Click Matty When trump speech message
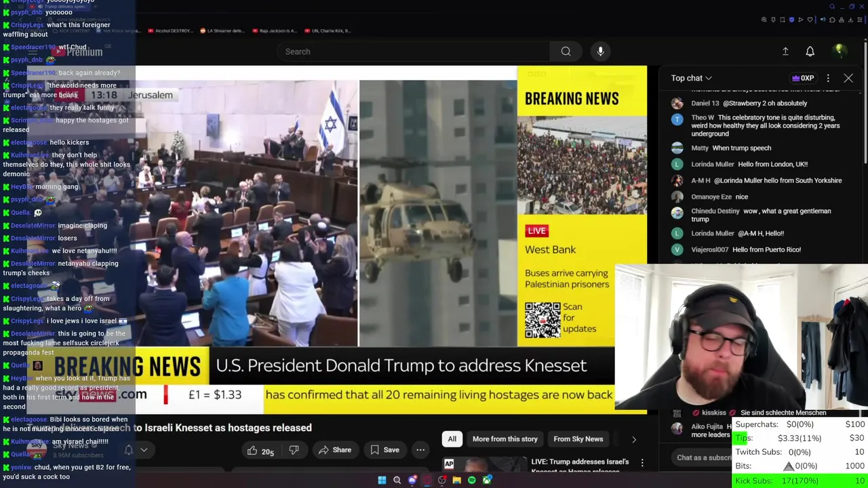Viewport: 868px width, 488px height. 731,148
